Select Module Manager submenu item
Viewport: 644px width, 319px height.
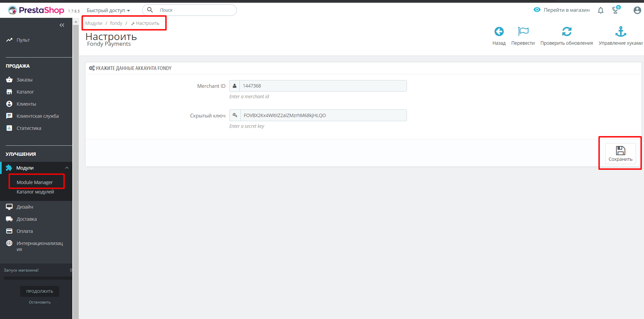pos(35,182)
